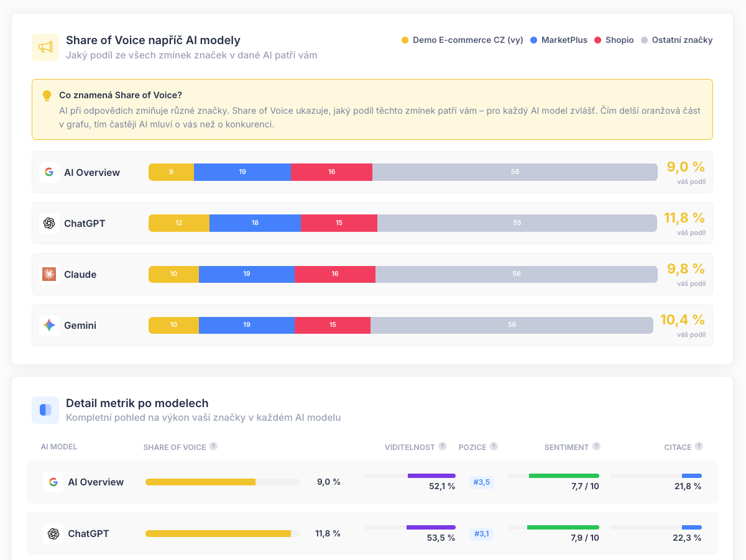Viewport: 746px width, 560px height.
Task: Click the yellow segment 10 in Gemini bar
Action: pyautogui.click(x=173, y=325)
